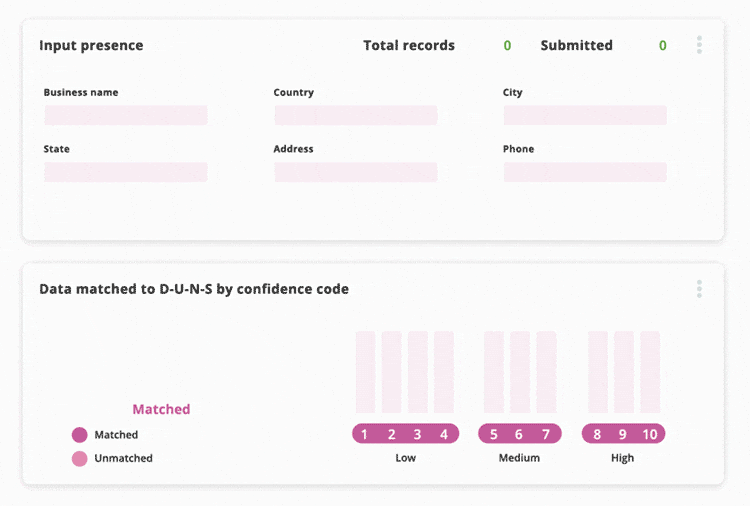Open Input presence card options menu
Screen dimensions: 750x506
(x=699, y=45)
